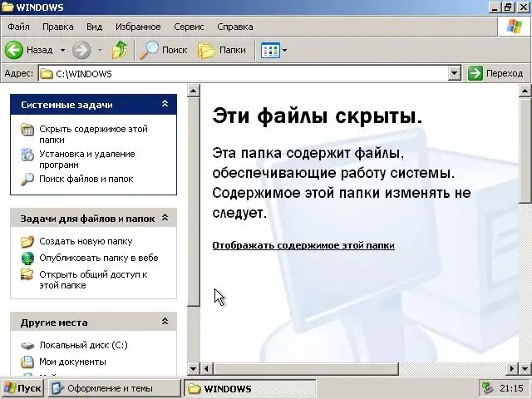The image size is (532, 399).
Task: Click the My Documents folder icon
Action: point(27,362)
